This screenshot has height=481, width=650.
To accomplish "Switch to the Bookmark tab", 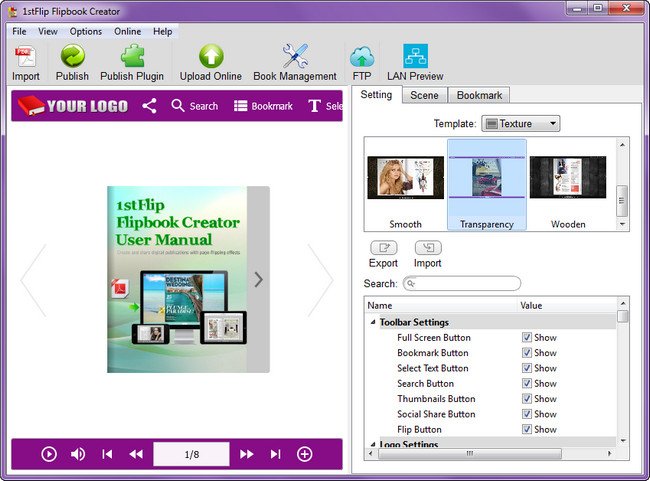I will coord(479,95).
